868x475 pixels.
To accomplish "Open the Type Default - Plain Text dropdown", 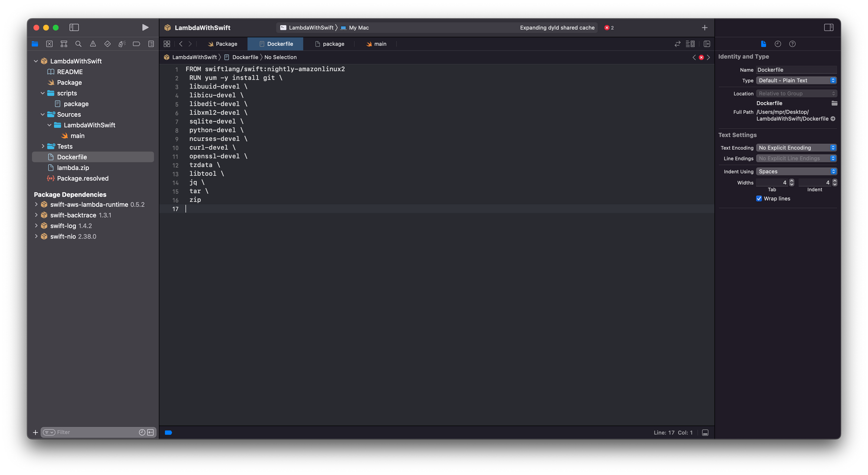I will 796,81.
